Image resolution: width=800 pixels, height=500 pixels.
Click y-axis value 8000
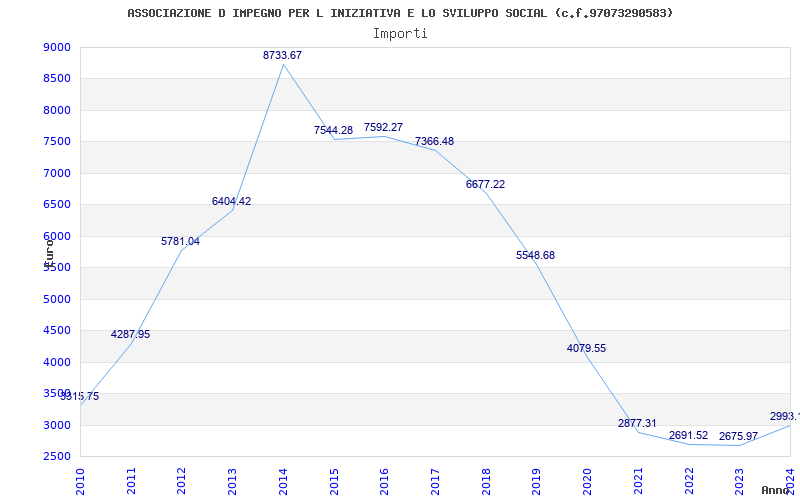pos(57,110)
